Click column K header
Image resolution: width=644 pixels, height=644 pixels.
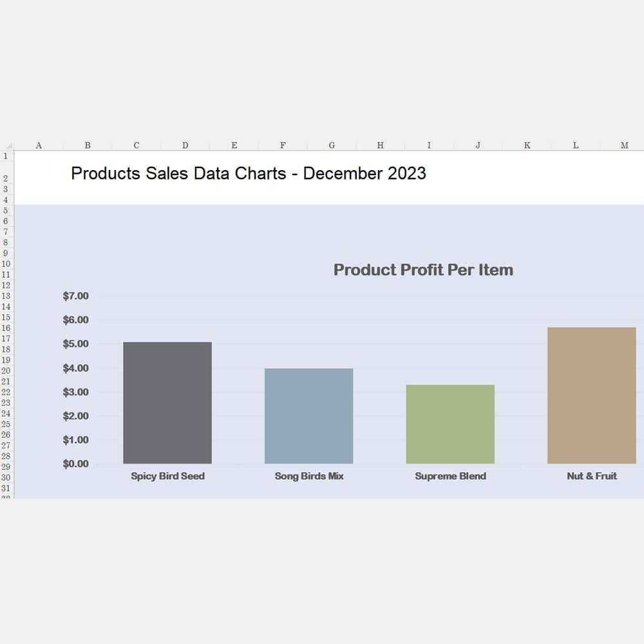527,146
